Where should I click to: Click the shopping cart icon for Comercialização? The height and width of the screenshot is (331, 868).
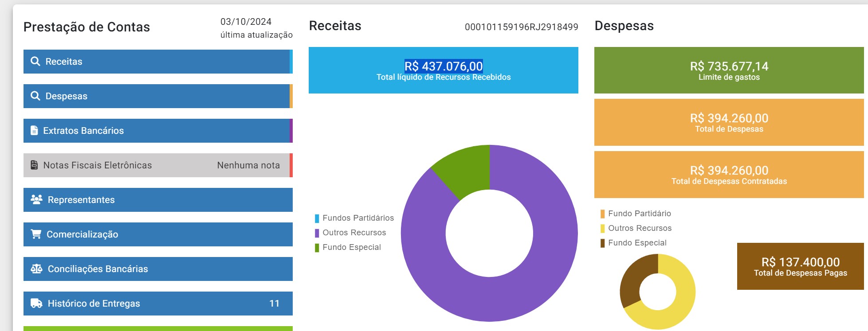(36, 234)
